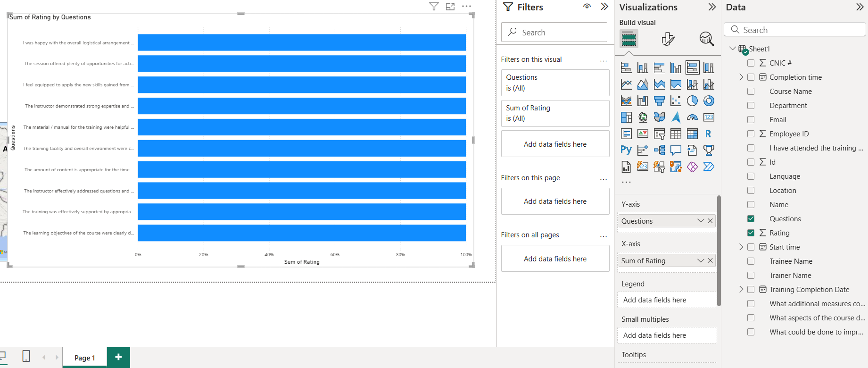Image resolution: width=868 pixels, height=368 pixels.
Task: Open the Questions Y-axis field dropdown
Action: pyautogui.click(x=701, y=221)
